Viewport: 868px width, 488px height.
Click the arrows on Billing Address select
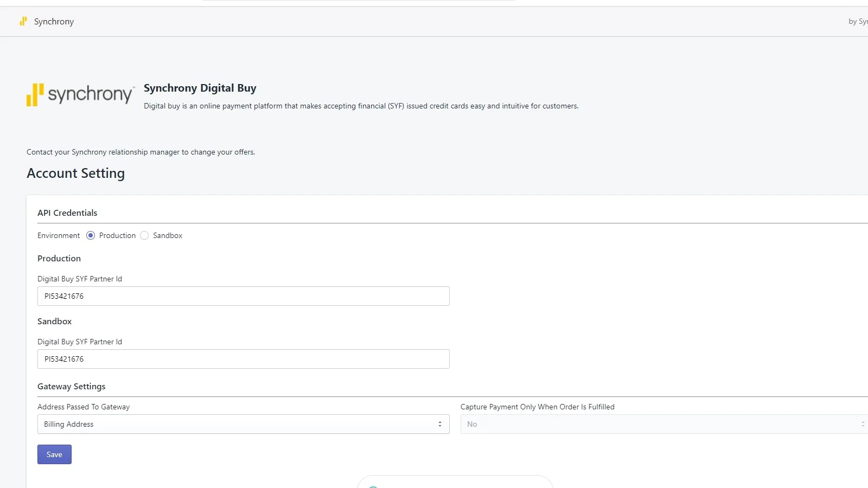439,424
